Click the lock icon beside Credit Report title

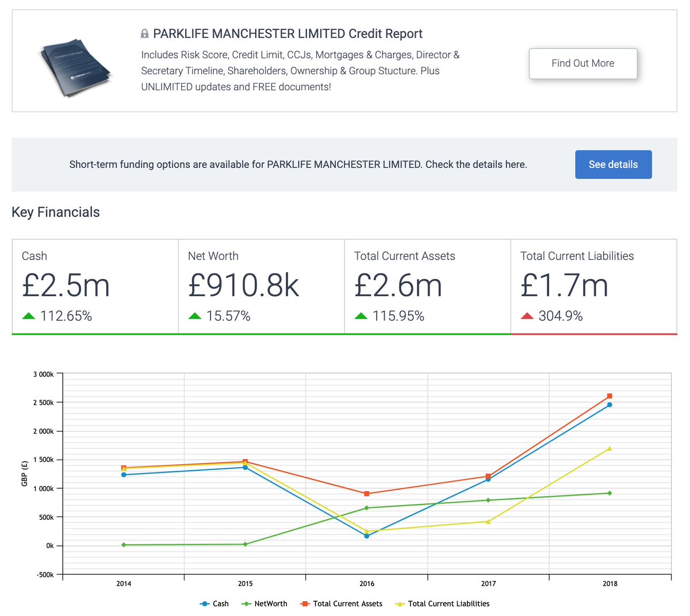pos(145,34)
